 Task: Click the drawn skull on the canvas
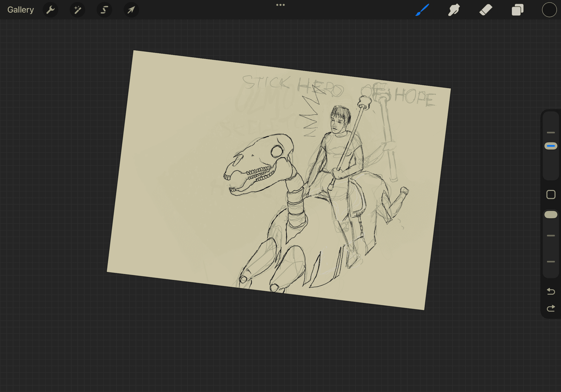(x=259, y=165)
